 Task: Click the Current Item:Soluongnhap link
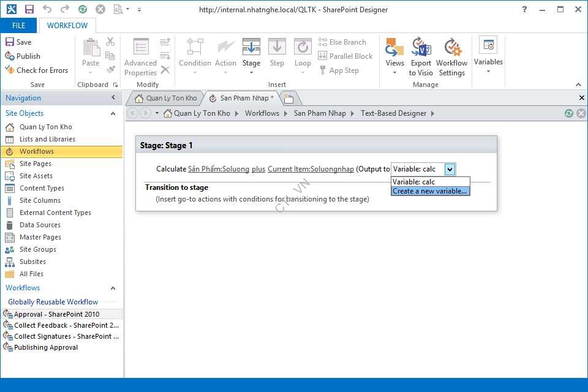(x=311, y=170)
